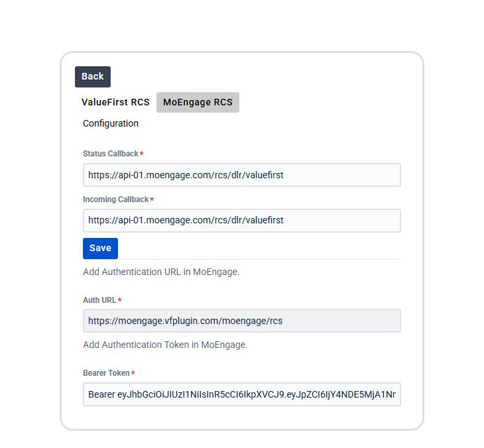Click the Bearer Token field label
The width and height of the screenshot is (484, 448).
pos(106,373)
